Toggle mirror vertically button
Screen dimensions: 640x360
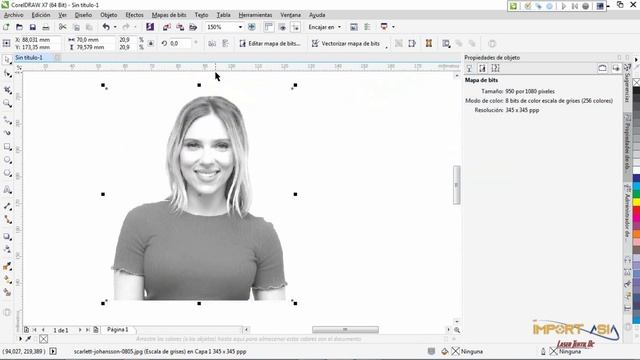tap(225, 43)
